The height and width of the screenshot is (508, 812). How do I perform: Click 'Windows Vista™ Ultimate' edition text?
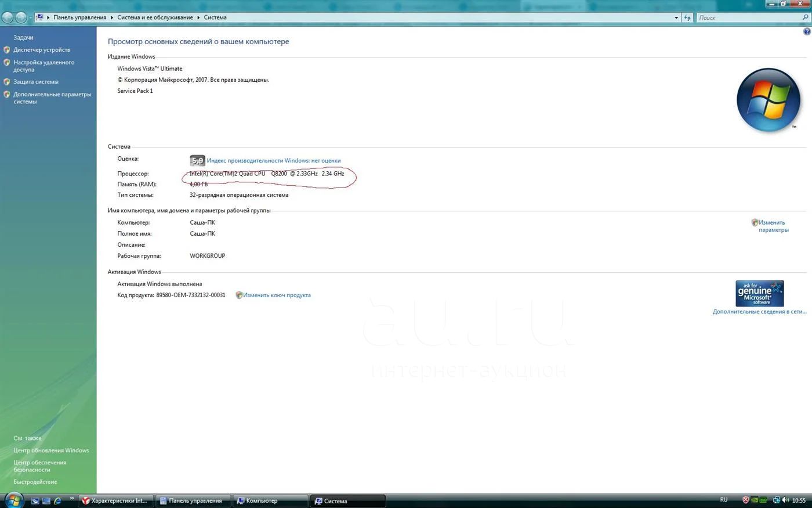(150, 69)
